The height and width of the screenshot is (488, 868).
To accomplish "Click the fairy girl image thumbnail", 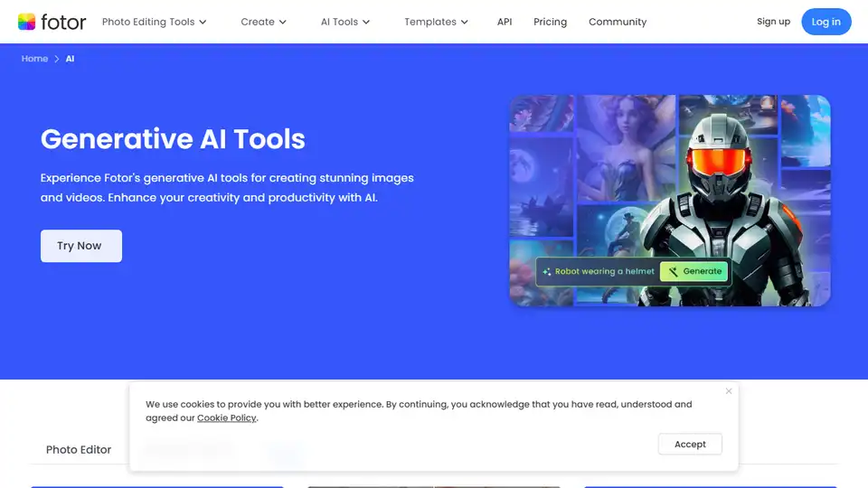I will [x=626, y=148].
